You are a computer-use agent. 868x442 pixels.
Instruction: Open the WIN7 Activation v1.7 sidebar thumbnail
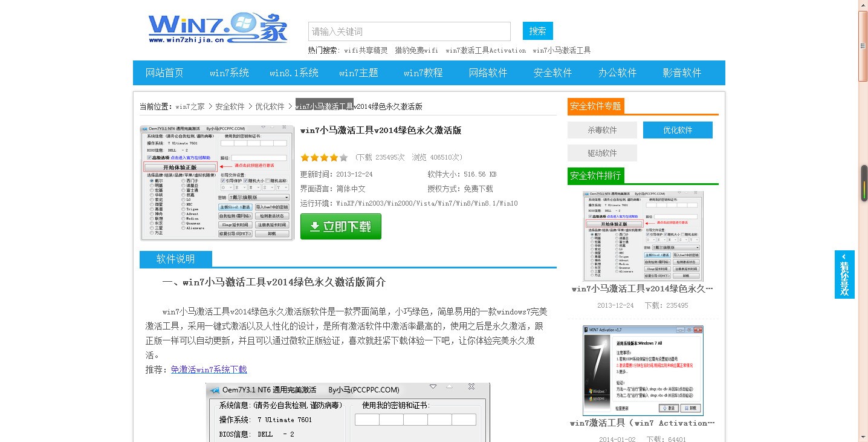pos(643,370)
